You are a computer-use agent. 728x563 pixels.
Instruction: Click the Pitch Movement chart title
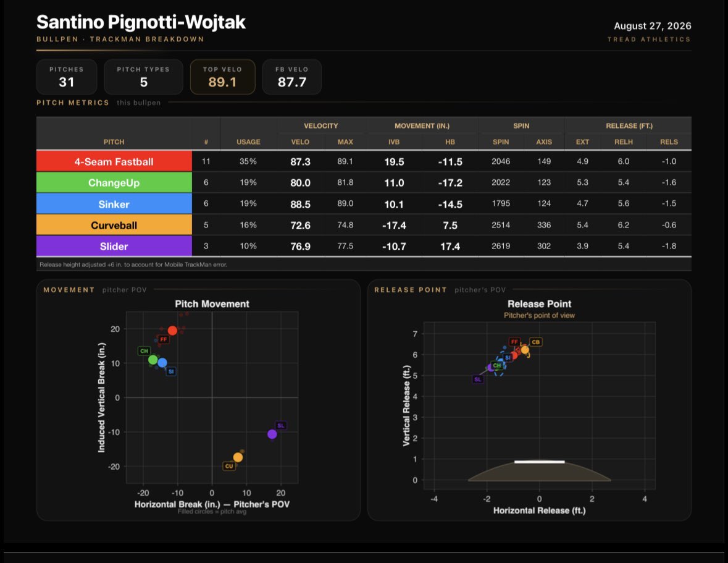[x=212, y=304]
